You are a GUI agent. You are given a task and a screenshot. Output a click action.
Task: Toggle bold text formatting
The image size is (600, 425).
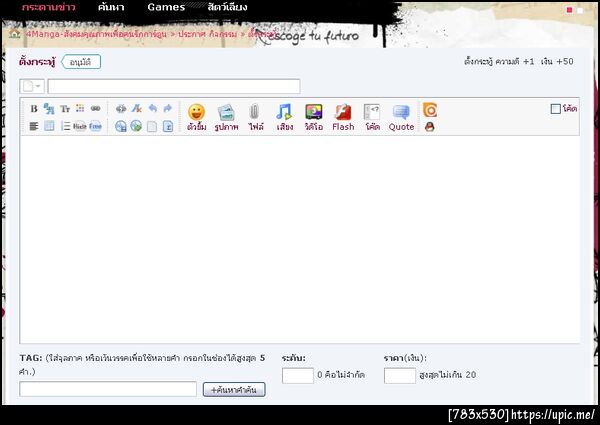tap(34, 109)
